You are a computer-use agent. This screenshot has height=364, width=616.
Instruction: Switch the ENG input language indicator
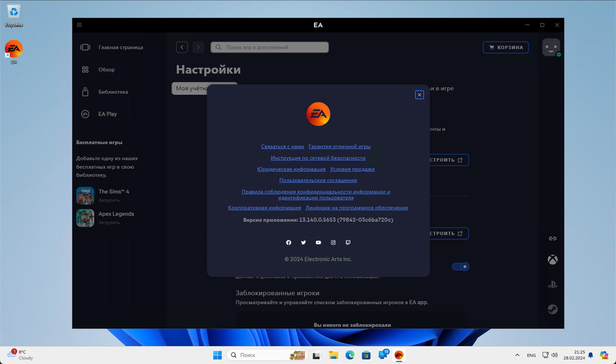tap(531, 355)
